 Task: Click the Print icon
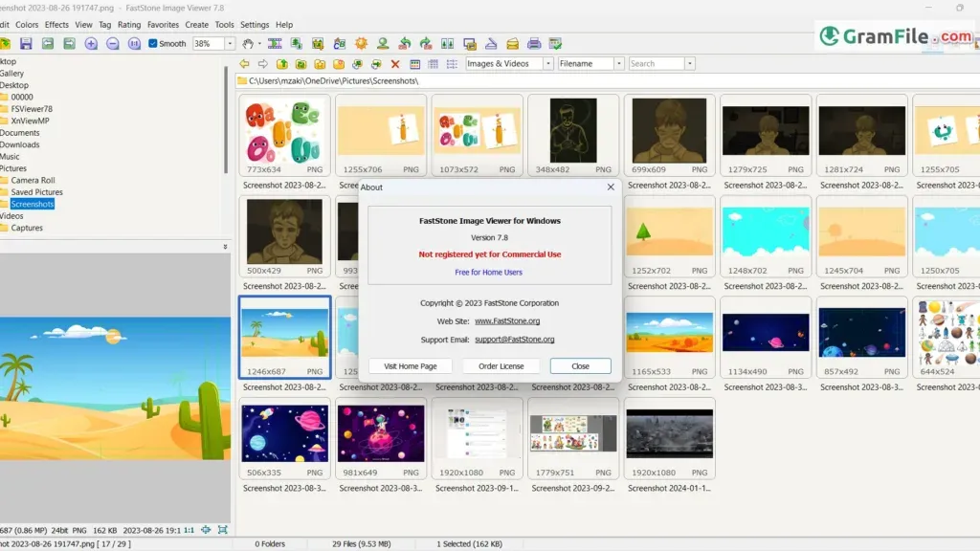point(534,44)
